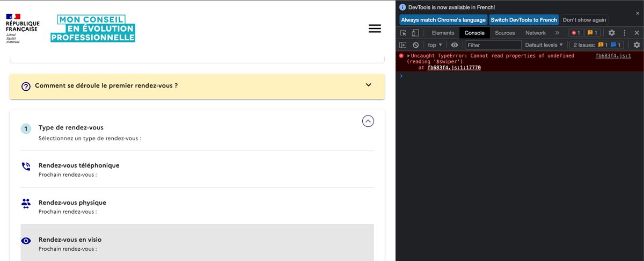Click the people icon for Rendez-vous physique
Image resolution: width=644 pixels, height=261 pixels.
click(26, 204)
